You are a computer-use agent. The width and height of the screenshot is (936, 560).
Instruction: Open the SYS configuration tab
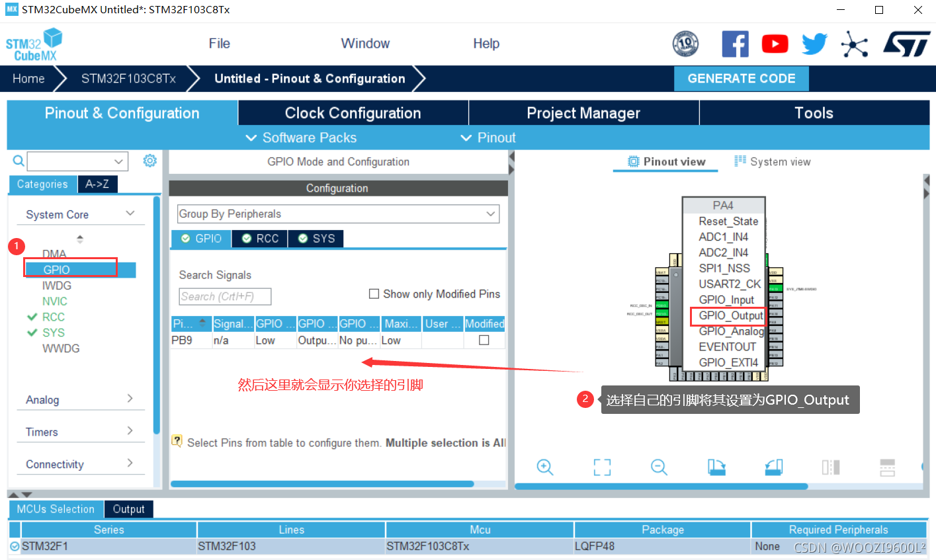(x=316, y=239)
